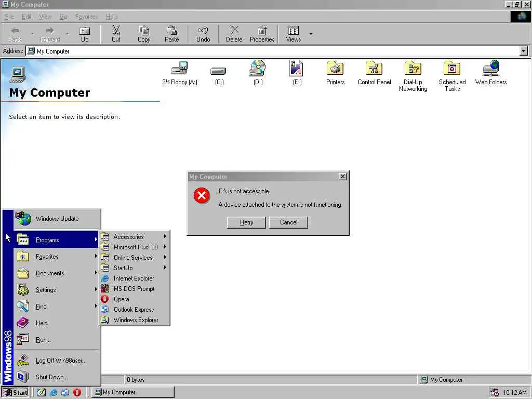Click the Start button
Image resolution: width=532 pixels, height=399 pixels.
(15, 393)
